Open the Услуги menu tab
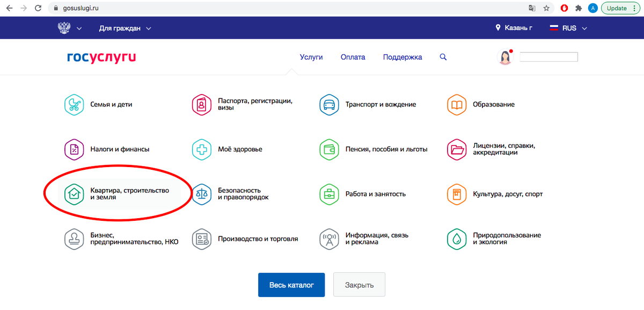The image size is (644, 310). (311, 57)
